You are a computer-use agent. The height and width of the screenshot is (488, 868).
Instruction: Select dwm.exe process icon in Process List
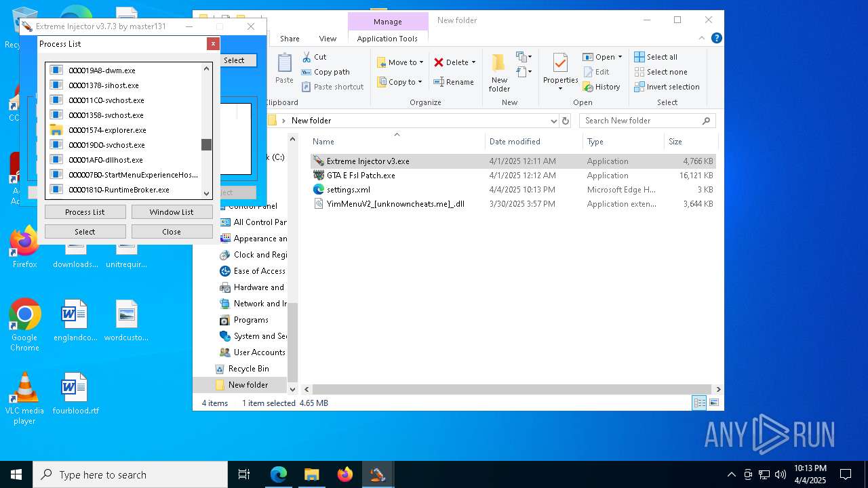pyautogui.click(x=56, y=70)
